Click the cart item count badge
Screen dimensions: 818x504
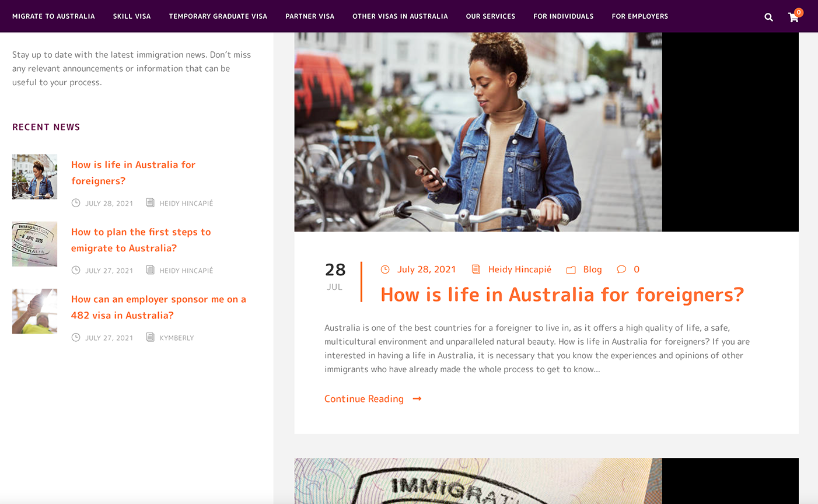click(x=799, y=12)
